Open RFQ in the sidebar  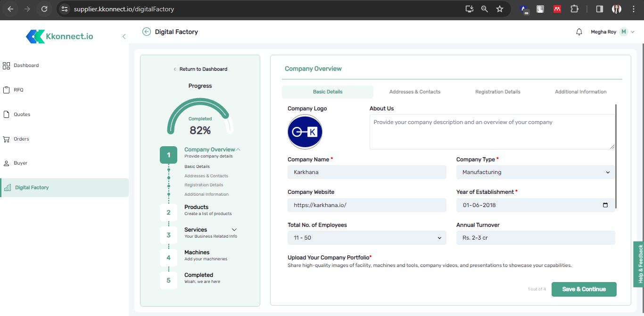pyautogui.click(x=18, y=90)
